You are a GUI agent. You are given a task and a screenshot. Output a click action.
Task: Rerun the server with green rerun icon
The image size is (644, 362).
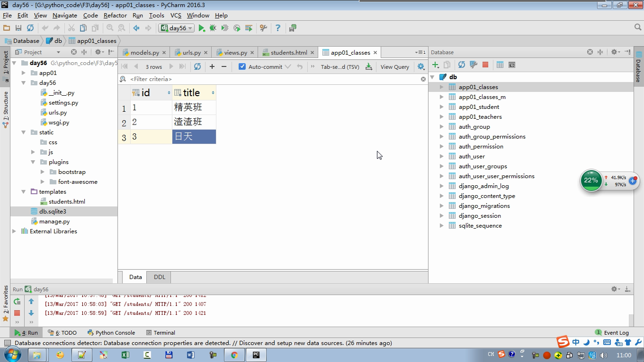coord(17,302)
